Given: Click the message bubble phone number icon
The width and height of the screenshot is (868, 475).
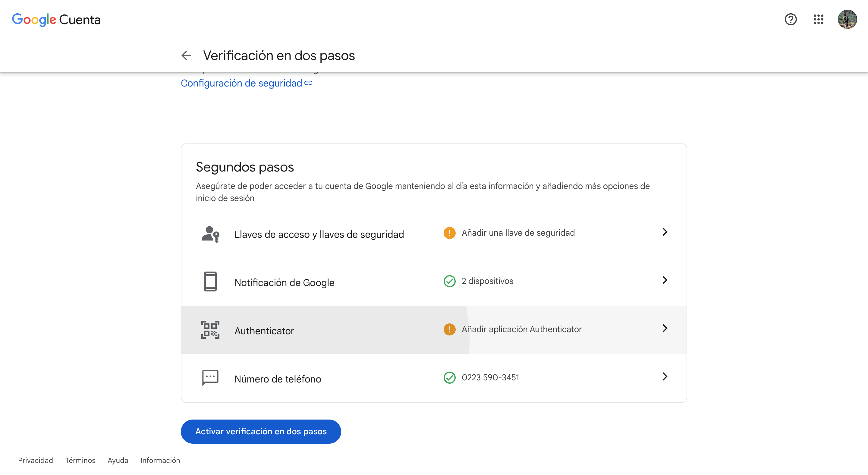Looking at the screenshot, I should 210,378.
